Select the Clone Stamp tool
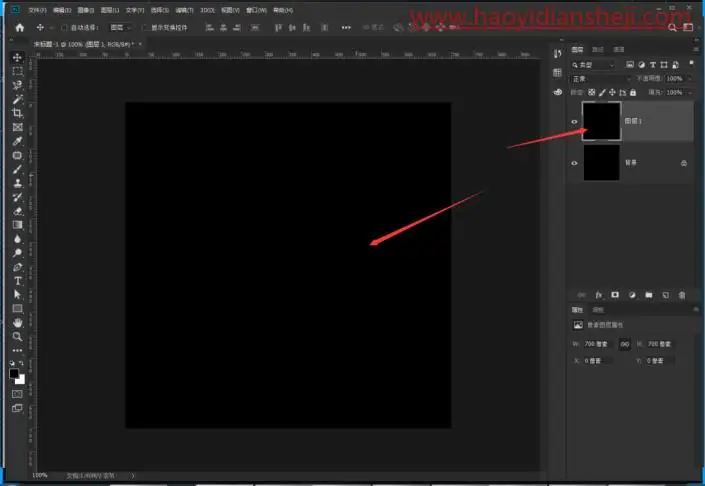 17,183
